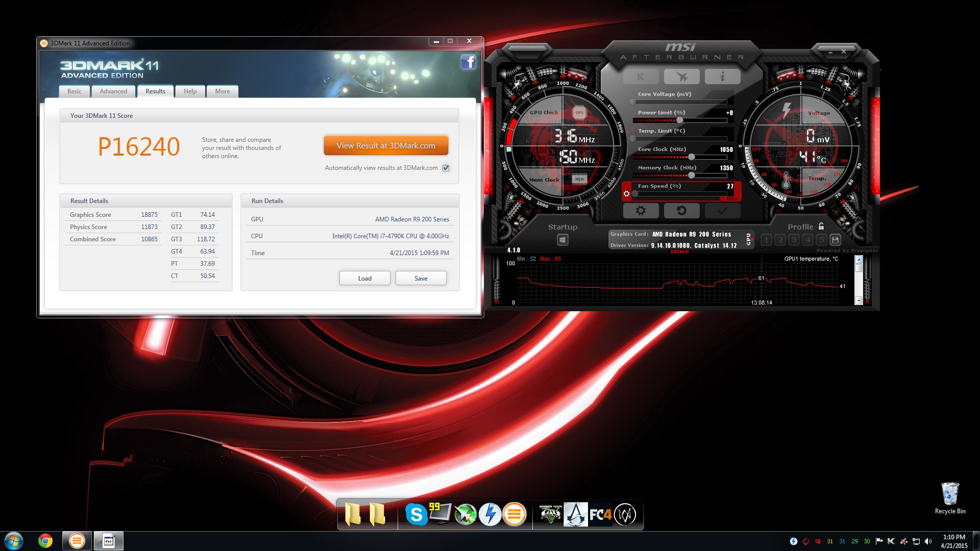The image size is (980, 551).
Task: Open MSI Kombustor with the K button
Action: click(641, 77)
